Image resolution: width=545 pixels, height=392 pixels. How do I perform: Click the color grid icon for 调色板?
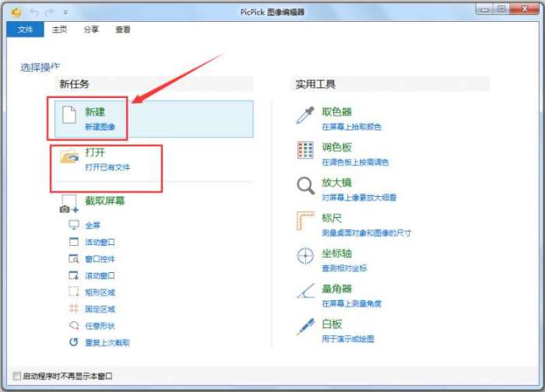coord(305,150)
